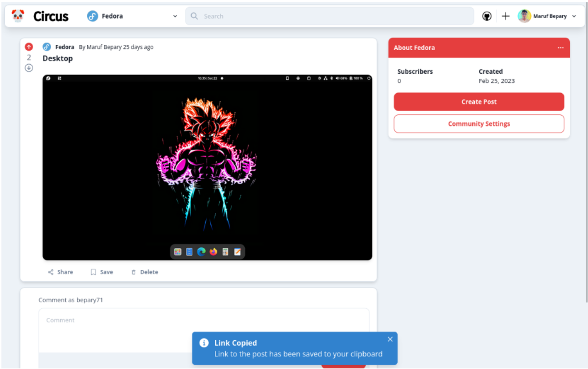This screenshot has width=588, height=369.
Task: Click the Share icon under the post
Action: [51, 272]
